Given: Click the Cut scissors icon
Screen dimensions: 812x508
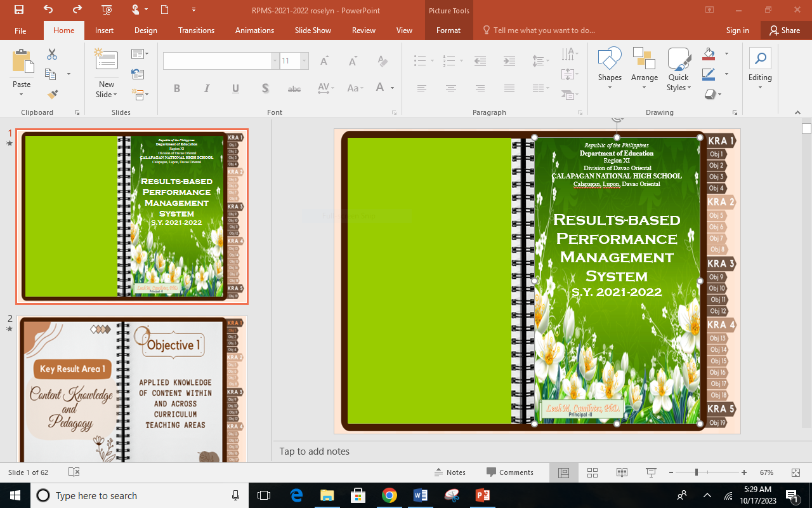Looking at the screenshot, I should coord(52,55).
